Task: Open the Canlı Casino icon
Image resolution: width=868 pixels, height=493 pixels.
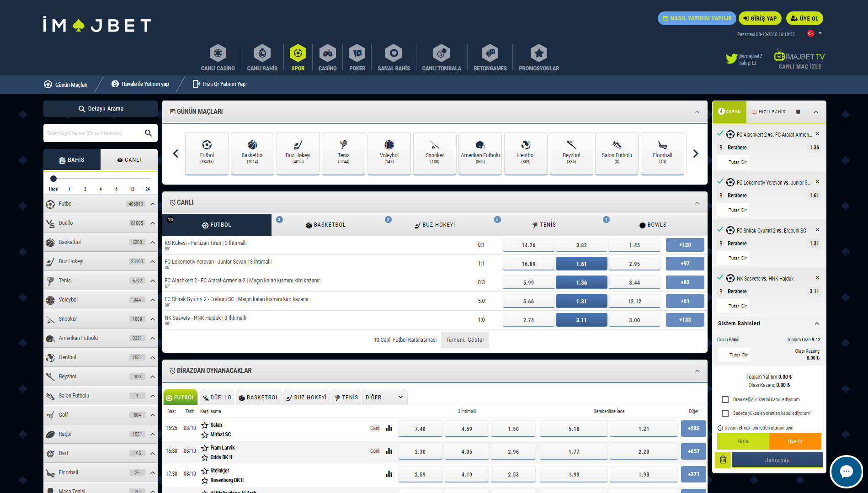Action: click(x=218, y=53)
